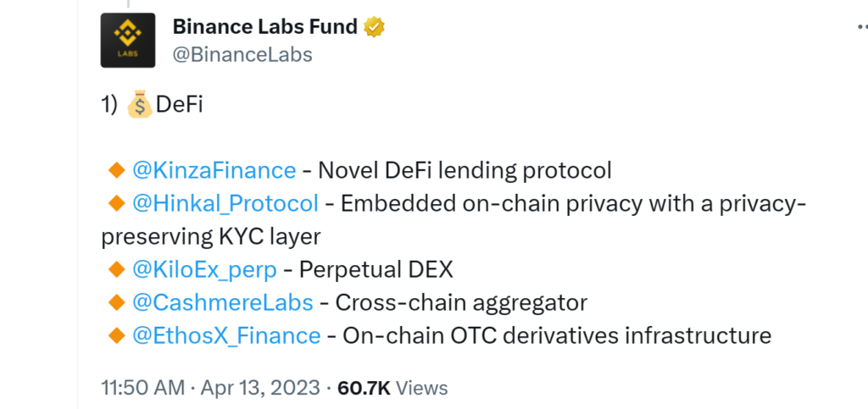The height and width of the screenshot is (409, 868).
Task: Open the @KiloEx_perp mention
Action: coord(204,270)
